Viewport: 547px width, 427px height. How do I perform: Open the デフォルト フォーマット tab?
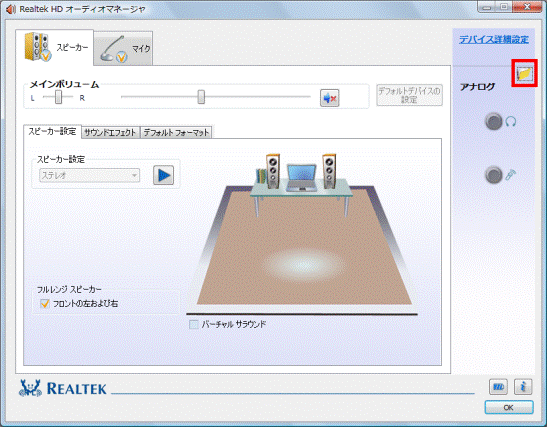coord(176,133)
